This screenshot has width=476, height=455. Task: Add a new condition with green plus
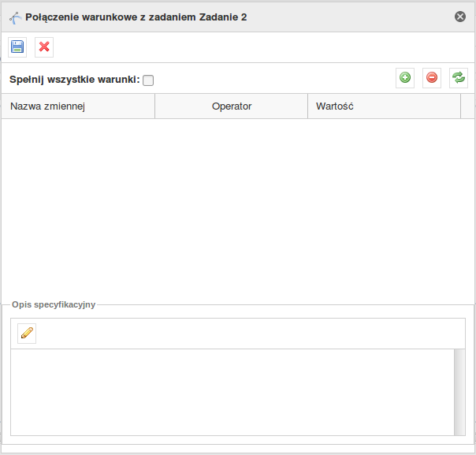pos(405,78)
